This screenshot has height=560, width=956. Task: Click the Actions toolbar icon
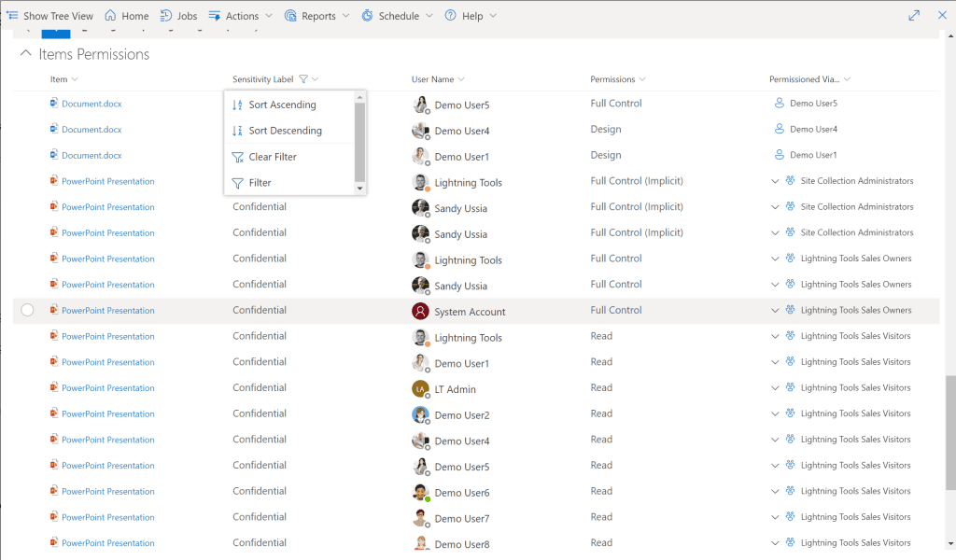coord(212,15)
